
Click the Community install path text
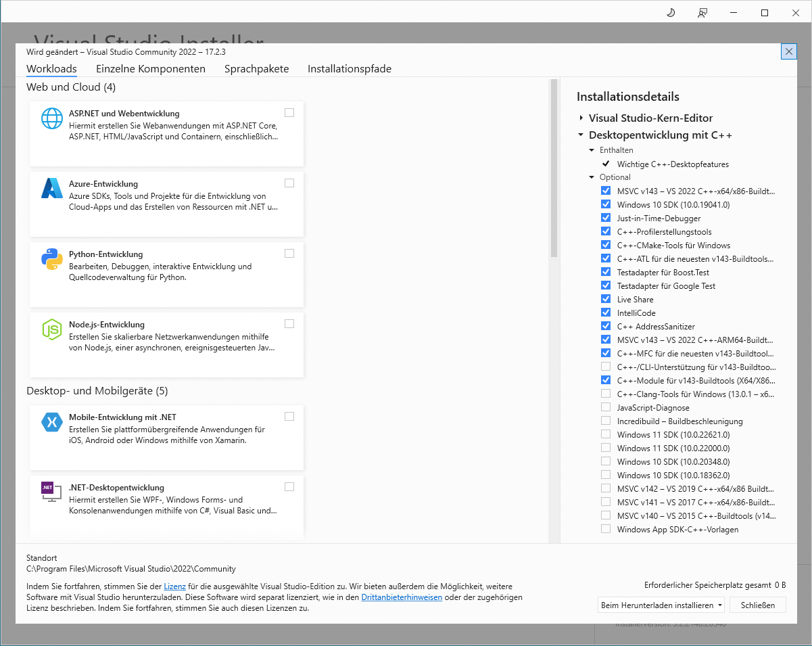point(131,569)
